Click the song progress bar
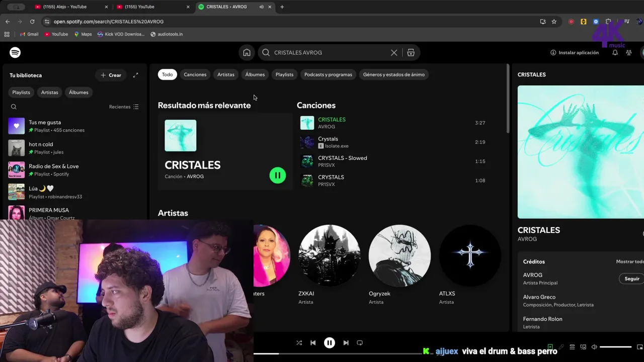This screenshot has height=362, width=644. coord(337,353)
